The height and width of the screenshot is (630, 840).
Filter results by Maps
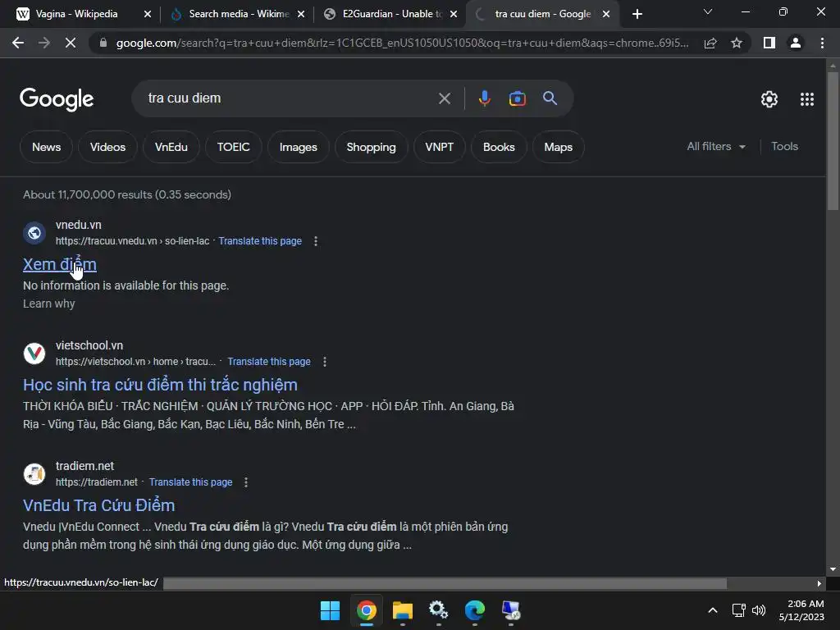(558, 147)
